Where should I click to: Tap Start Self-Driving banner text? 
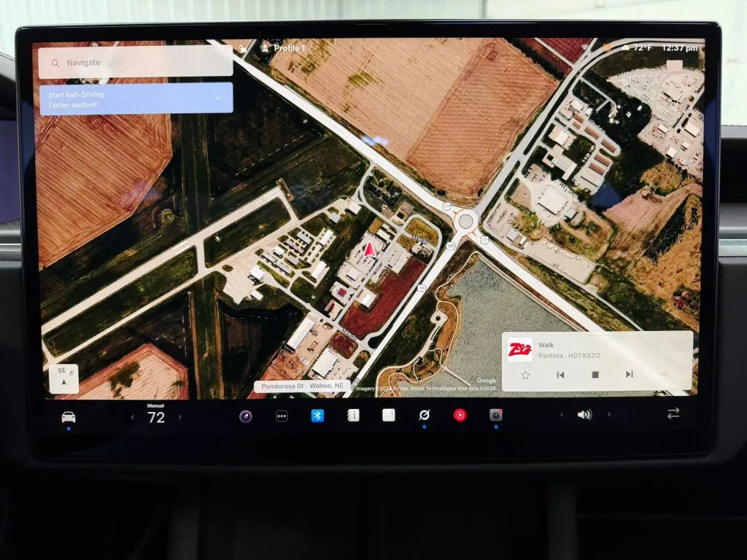click(76, 94)
